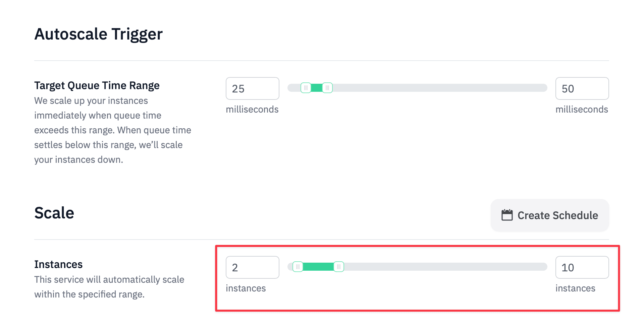Click the Autoscale Trigger heading
Viewport: 644px width, 333px height.
tap(98, 34)
